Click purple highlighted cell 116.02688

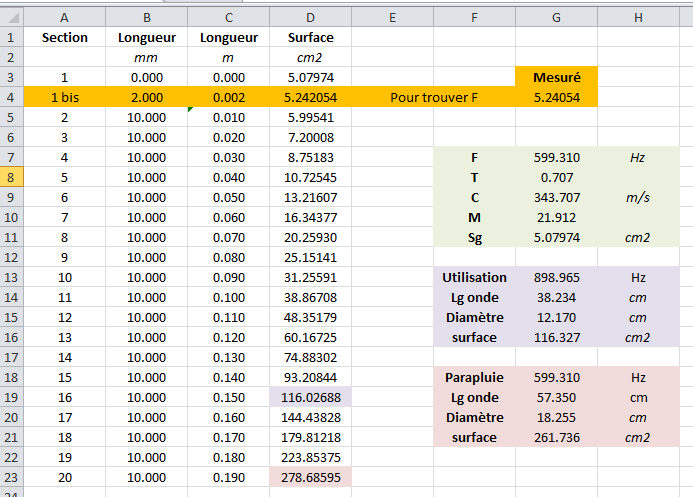click(310, 397)
